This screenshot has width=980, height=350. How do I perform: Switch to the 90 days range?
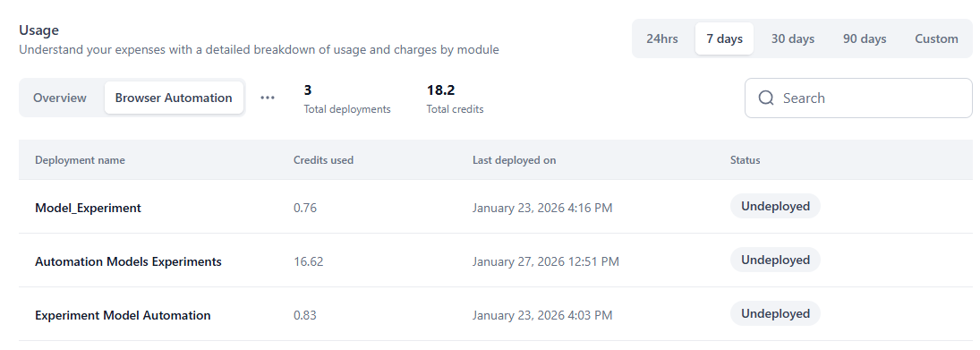click(865, 38)
